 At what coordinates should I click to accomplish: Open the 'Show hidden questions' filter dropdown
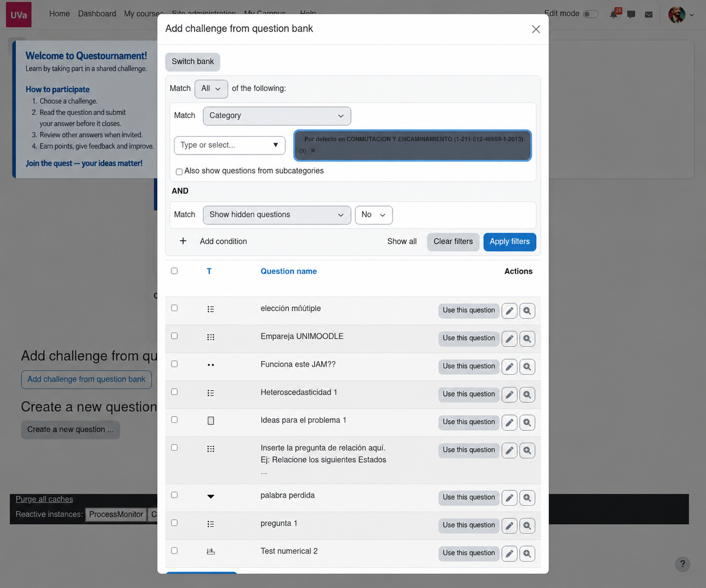click(277, 215)
